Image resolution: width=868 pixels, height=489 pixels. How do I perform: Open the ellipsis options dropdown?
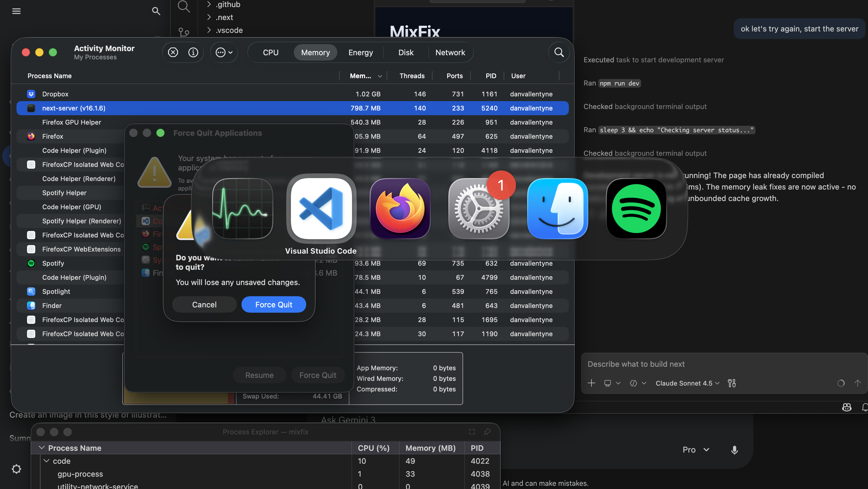pyautogui.click(x=224, y=52)
